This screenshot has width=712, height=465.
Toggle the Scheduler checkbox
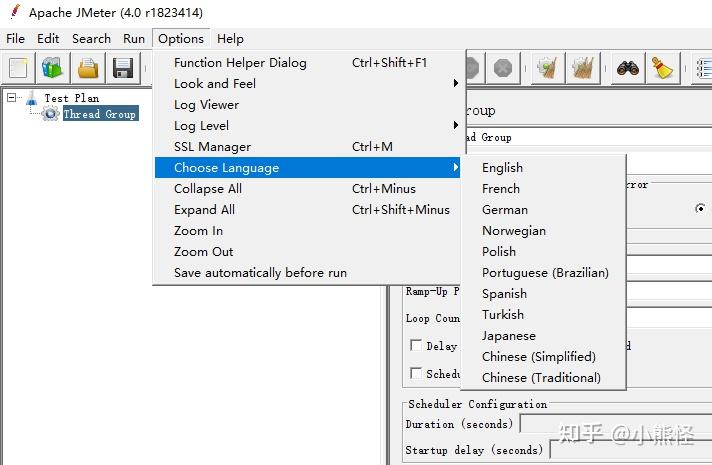[x=415, y=373]
